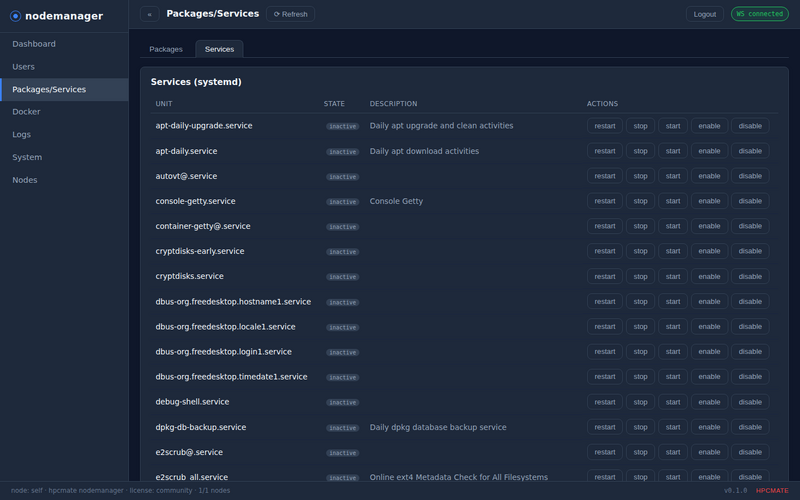Click the debug-shell.service unit name

[x=192, y=402]
